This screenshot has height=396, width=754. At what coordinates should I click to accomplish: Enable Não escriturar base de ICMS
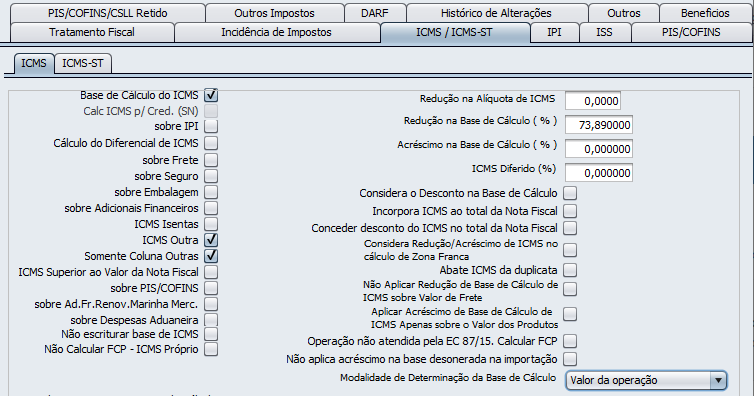[211, 334]
